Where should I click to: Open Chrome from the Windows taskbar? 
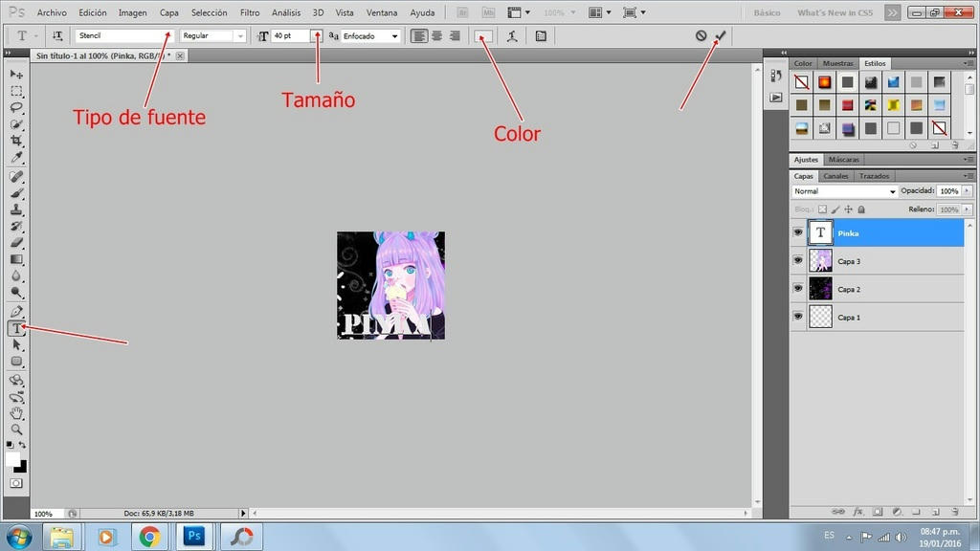point(149,536)
